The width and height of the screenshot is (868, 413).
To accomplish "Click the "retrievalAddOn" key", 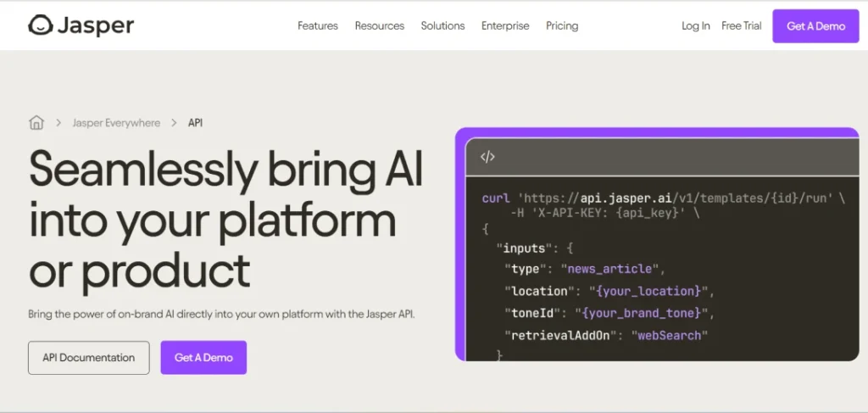I will (x=559, y=336).
